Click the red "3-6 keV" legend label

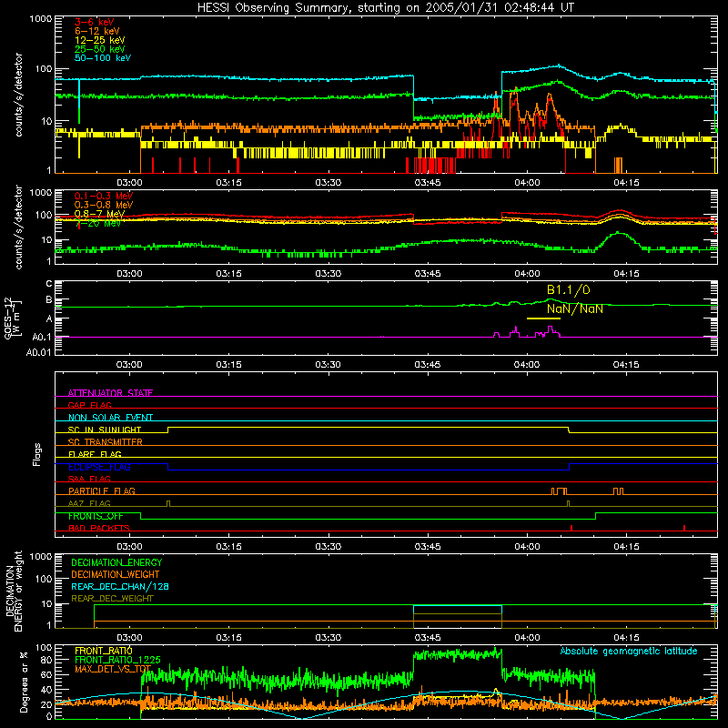[95, 22]
